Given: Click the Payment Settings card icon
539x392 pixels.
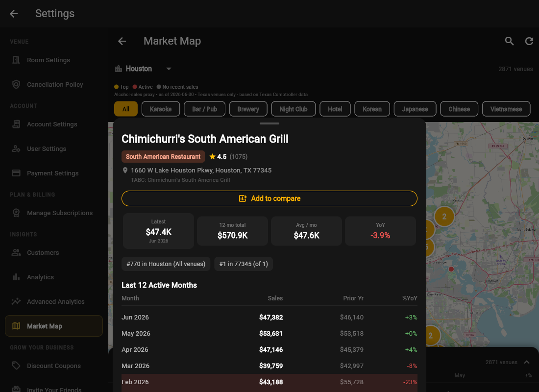Looking at the screenshot, I should tap(16, 173).
